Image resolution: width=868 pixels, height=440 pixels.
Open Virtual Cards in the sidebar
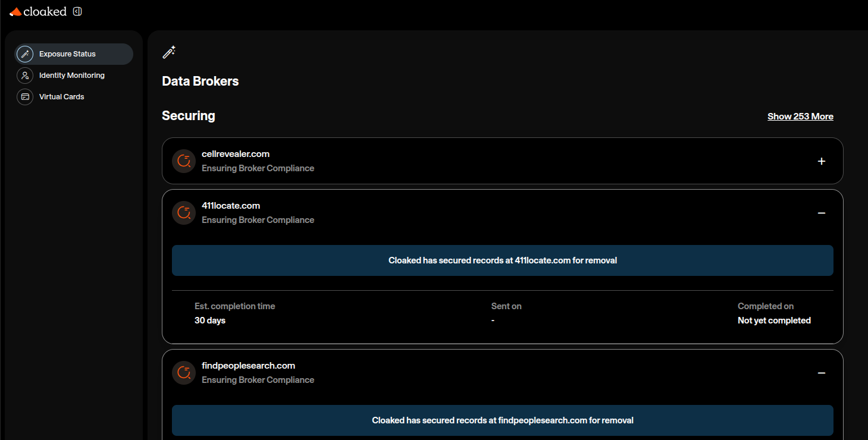pos(74,97)
